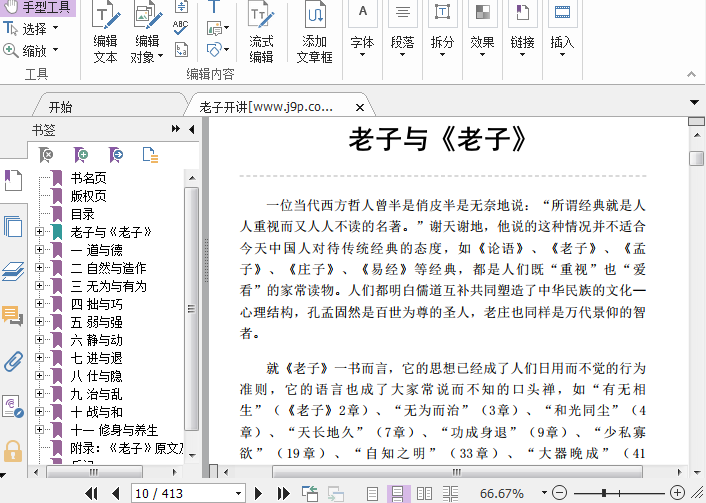Image resolution: width=706 pixels, height=503 pixels.
Task: Open the 66.67% zoom level dropdown
Action: 544,492
